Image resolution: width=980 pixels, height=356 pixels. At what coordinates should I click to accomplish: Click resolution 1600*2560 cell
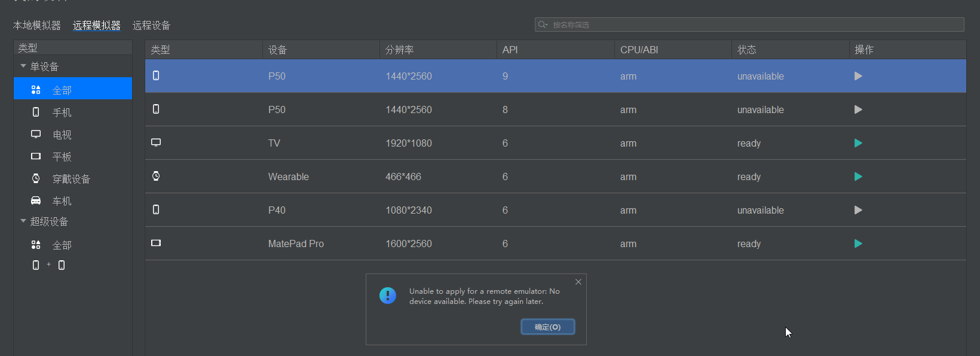pos(409,244)
